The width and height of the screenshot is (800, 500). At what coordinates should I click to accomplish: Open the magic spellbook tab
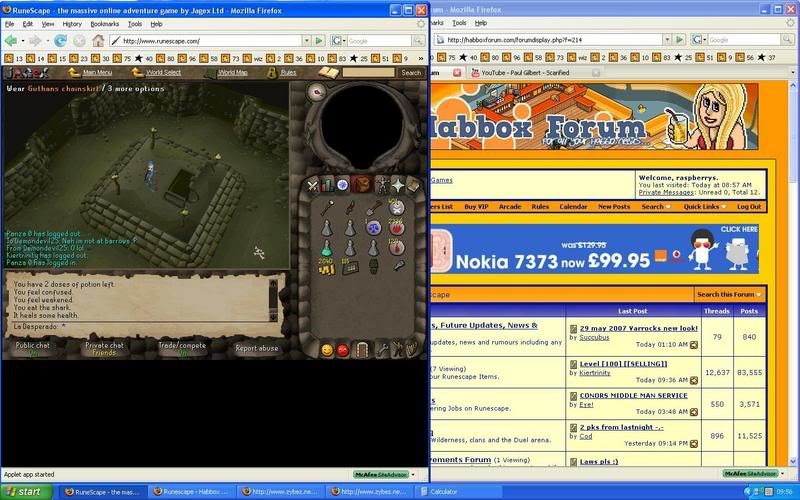coord(412,186)
